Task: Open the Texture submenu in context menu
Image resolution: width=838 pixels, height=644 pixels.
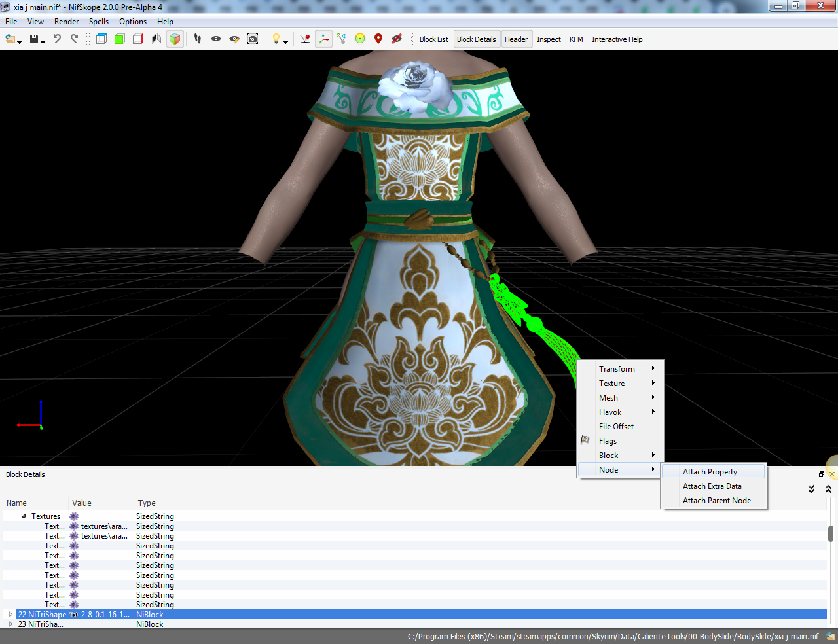Action: [621, 384]
